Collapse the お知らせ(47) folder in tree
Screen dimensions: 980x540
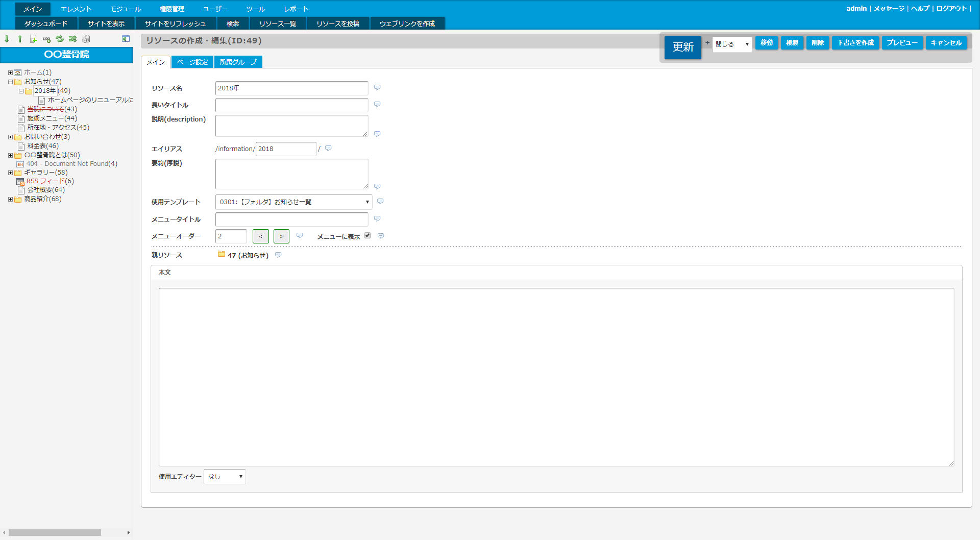10,82
